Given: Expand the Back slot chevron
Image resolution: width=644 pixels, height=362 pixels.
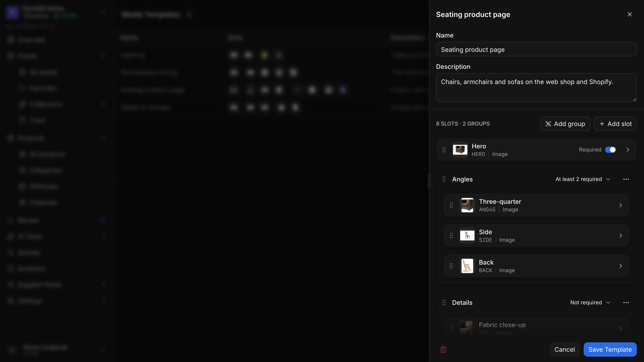Looking at the screenshot, I should point(620,266).
